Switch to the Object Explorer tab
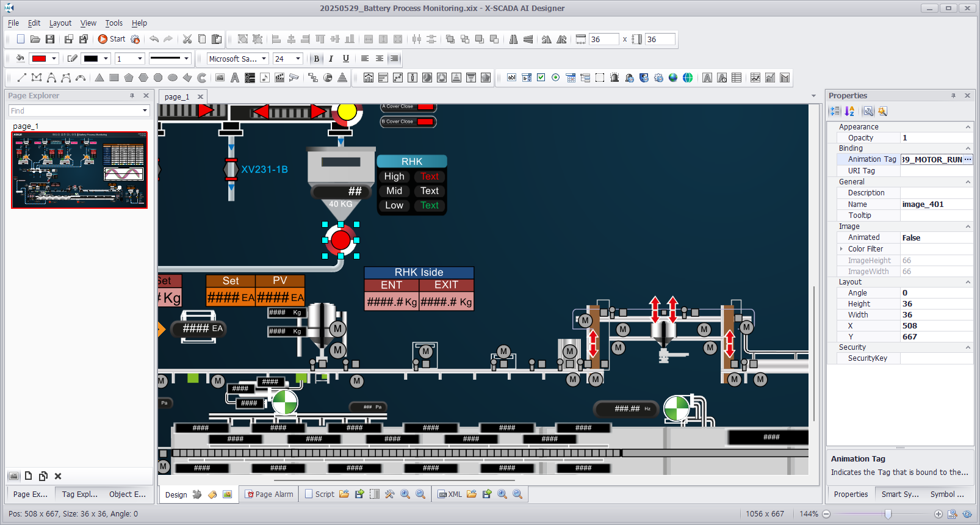 (127, 494)
